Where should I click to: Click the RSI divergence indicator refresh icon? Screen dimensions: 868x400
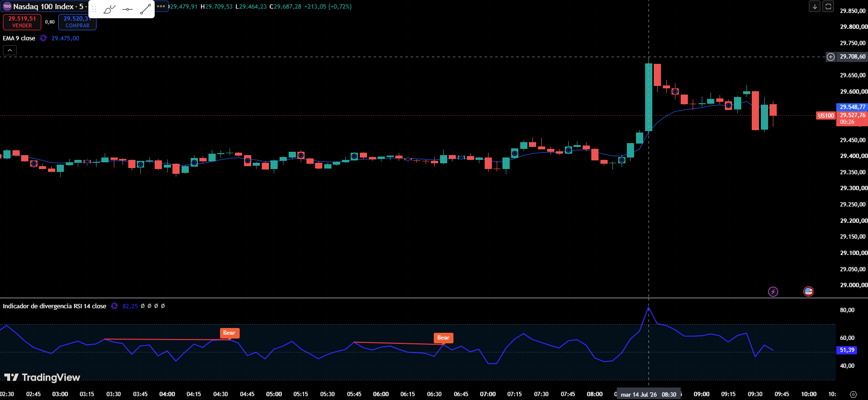pyautogui.click(x=114, y=306)
